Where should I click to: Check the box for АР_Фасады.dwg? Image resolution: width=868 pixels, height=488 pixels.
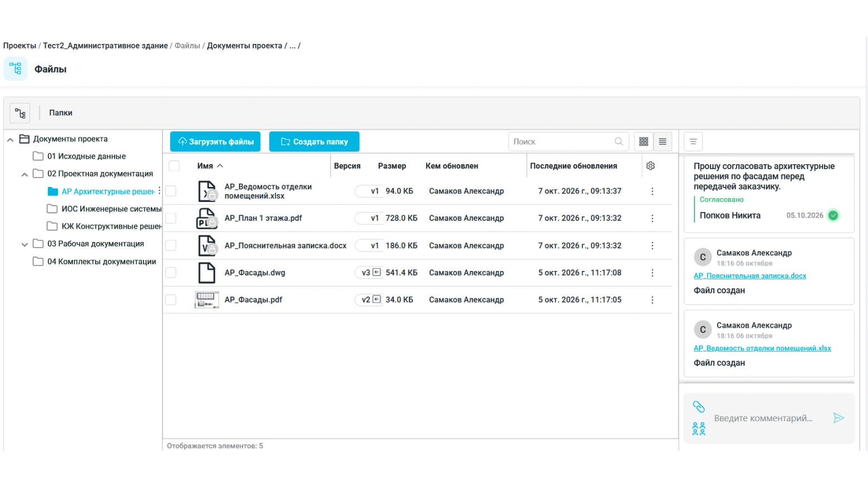(171, 273)
